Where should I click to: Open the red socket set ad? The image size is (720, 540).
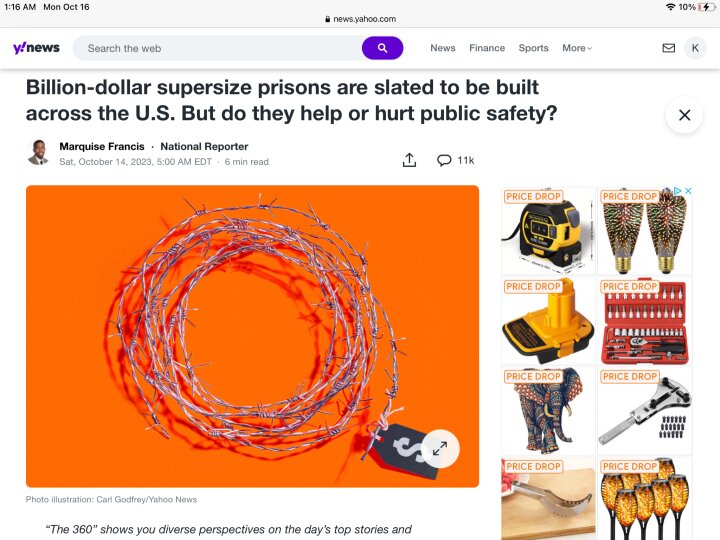(x=645, y=321)
